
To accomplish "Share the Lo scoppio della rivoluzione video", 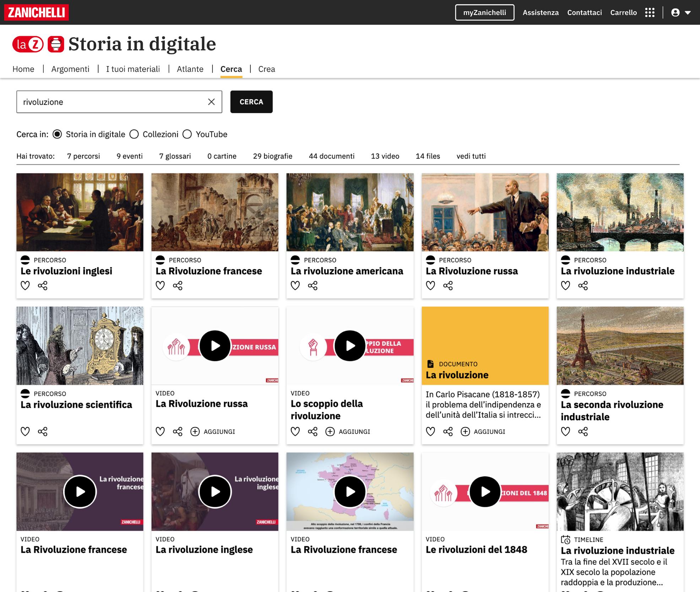I will (313, 432).
